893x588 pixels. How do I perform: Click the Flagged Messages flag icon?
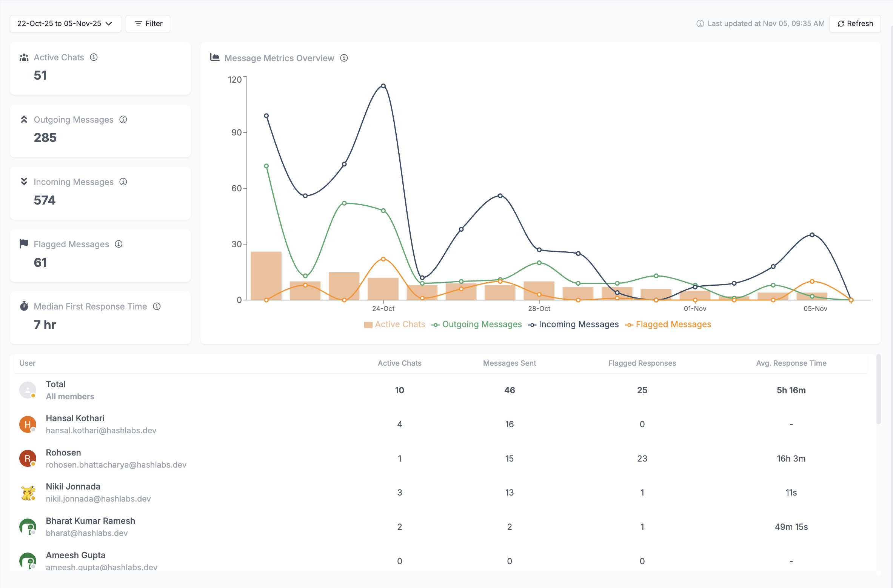[24, 244]
